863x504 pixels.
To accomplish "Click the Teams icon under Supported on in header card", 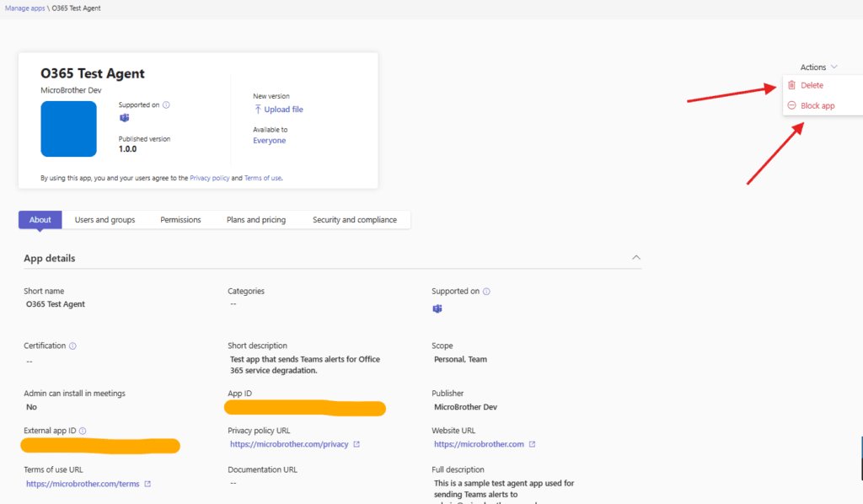I will point(124,118).
